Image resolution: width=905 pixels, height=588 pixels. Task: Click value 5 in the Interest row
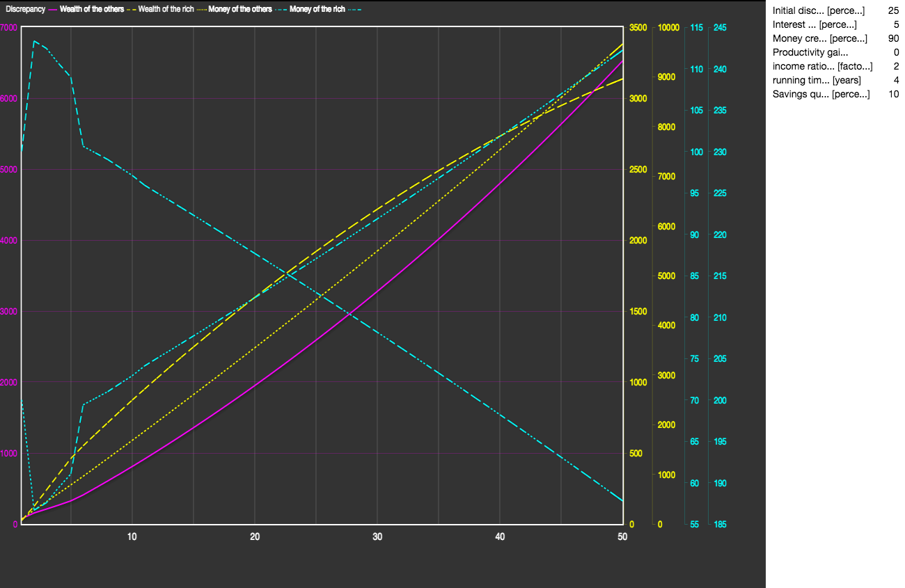tap(896, 24)
